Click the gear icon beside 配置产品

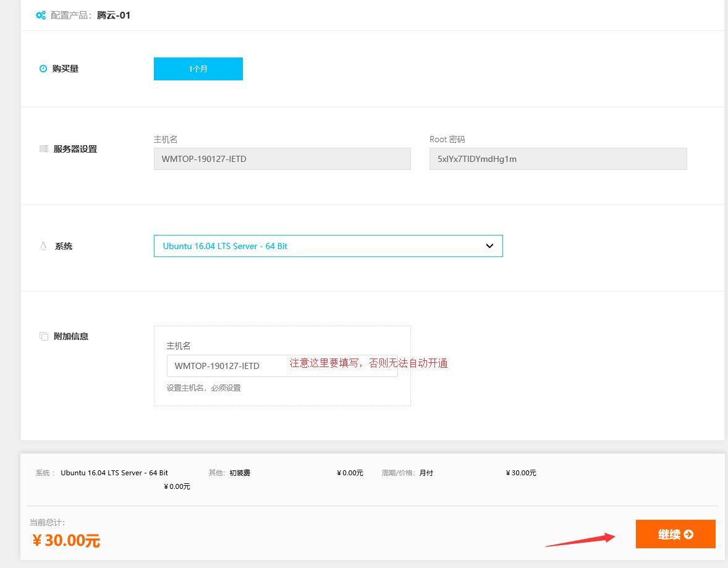click(41, 15)
